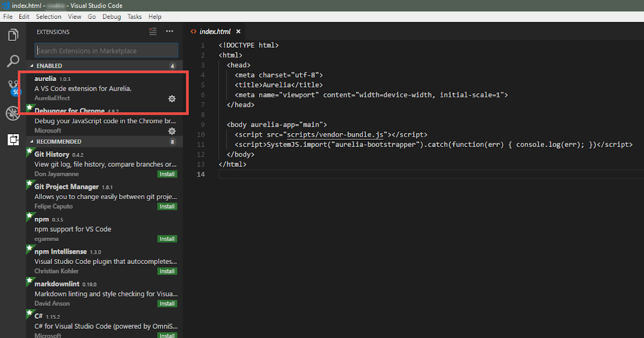Open the Tasks menu
The height and width of the screenshot is (338, 644).
coord(135,17)
